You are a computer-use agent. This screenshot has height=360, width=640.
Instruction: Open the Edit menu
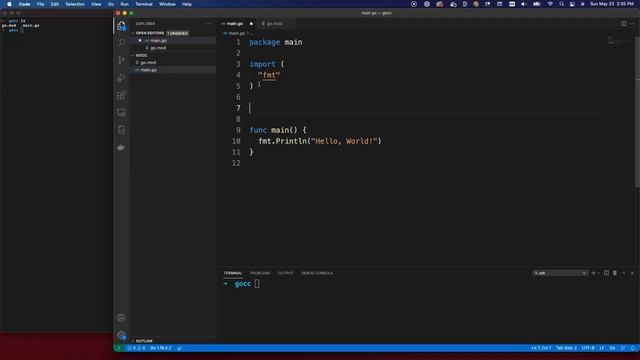tap(55, 4)
